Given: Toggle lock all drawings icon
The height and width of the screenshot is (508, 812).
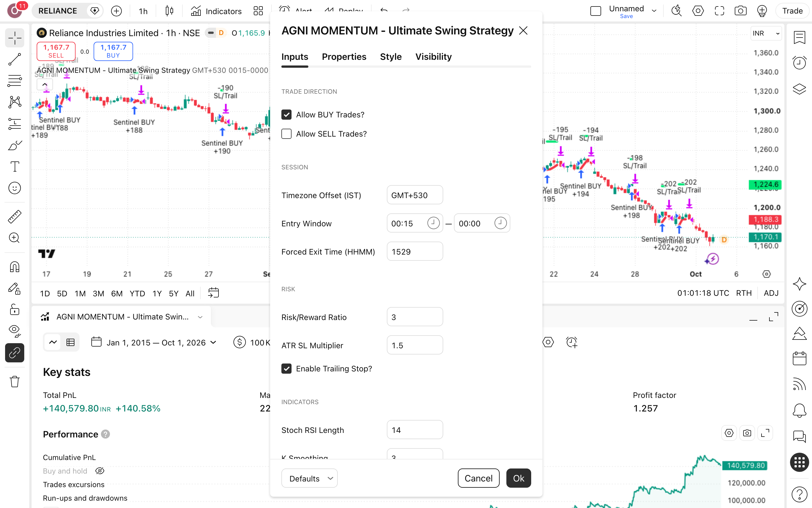Looking at the screenshot, I should pos(15,309).
